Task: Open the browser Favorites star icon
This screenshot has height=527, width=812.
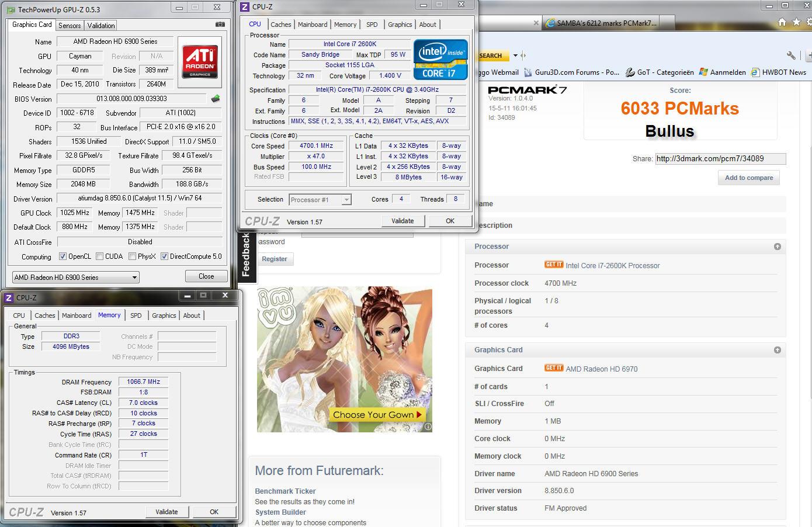Action: click(796, 22)
